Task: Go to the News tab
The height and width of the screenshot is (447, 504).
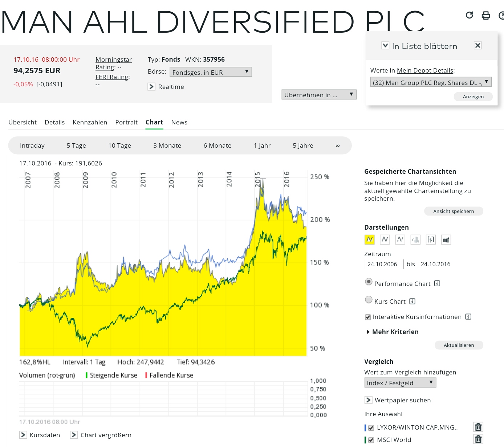Action: [179, 122]
